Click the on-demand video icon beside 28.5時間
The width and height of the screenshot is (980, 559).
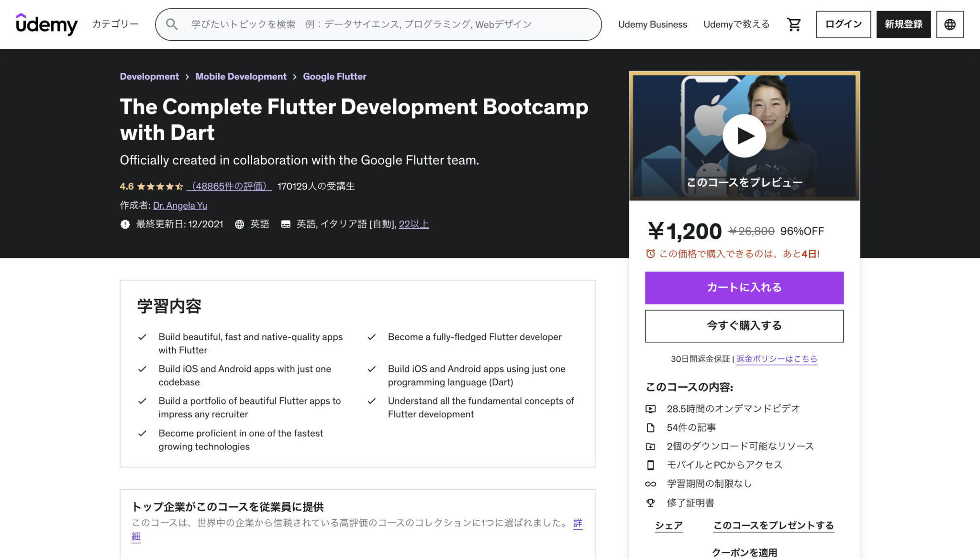click(650, 409)
